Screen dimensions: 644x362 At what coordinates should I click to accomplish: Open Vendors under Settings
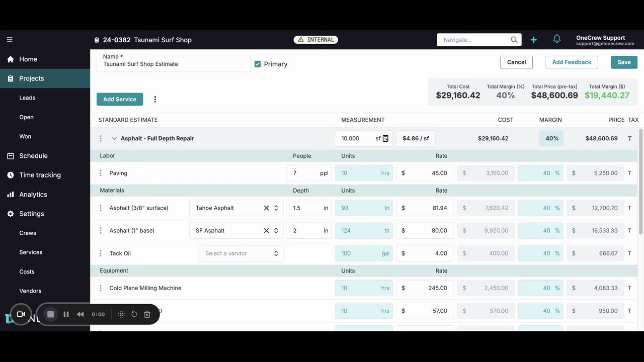[30, 291]
